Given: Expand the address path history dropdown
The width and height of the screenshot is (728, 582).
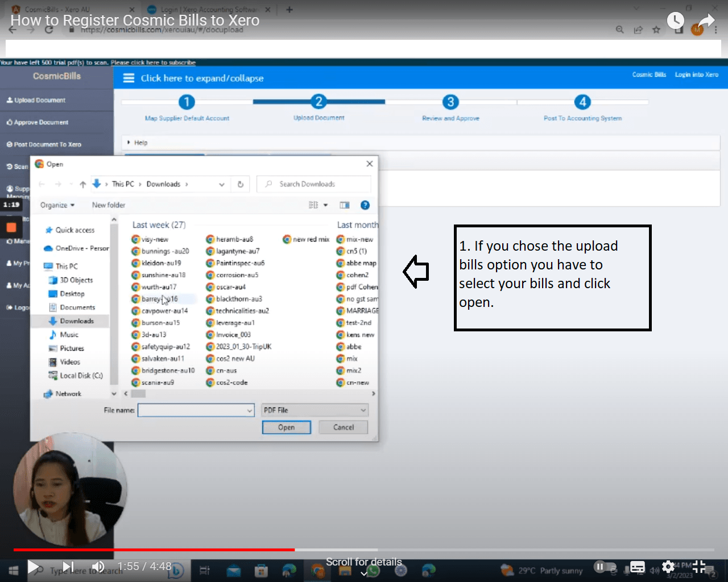Looking at the screenshot, I should (222, 184).
